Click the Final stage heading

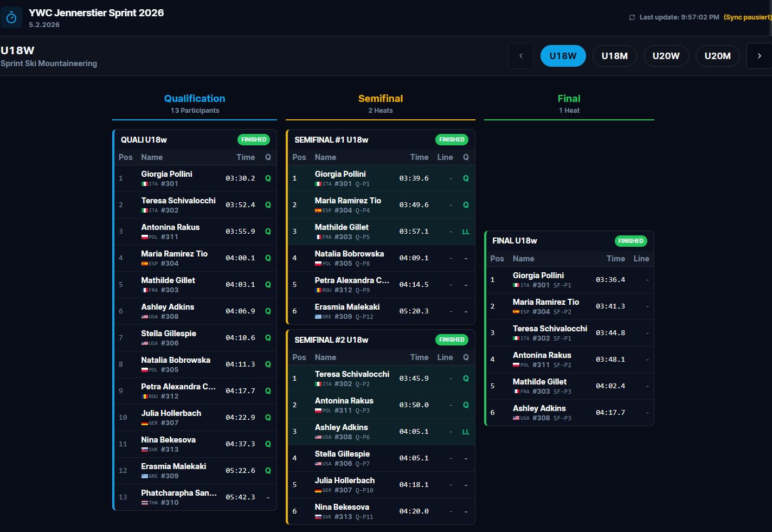pos(569,98)
